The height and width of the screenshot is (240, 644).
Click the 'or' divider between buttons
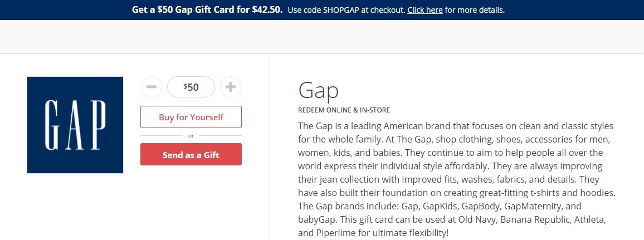tap(191, 136)
